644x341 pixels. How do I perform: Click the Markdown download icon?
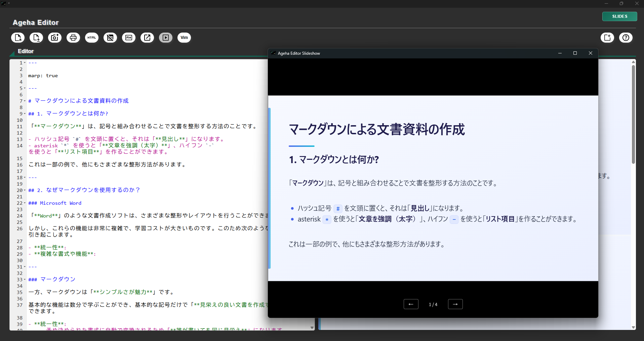click(129, 38)
